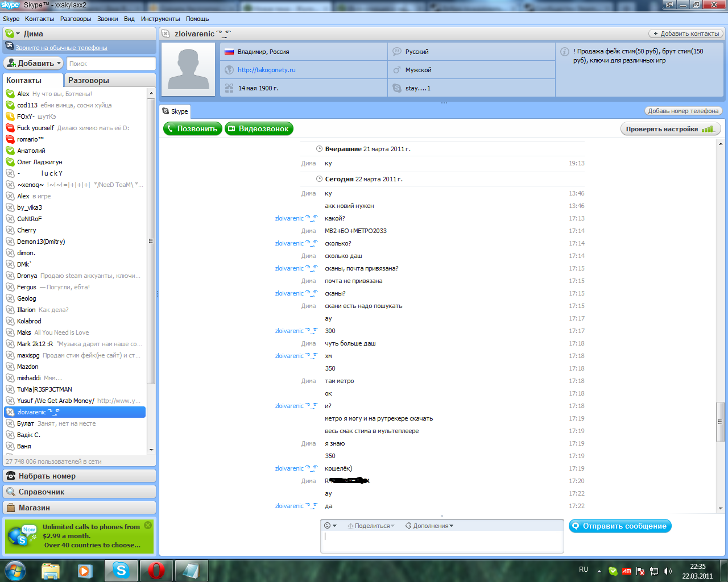Open the Контакты menu
728x582 pixels.
(x=40, y=19)
